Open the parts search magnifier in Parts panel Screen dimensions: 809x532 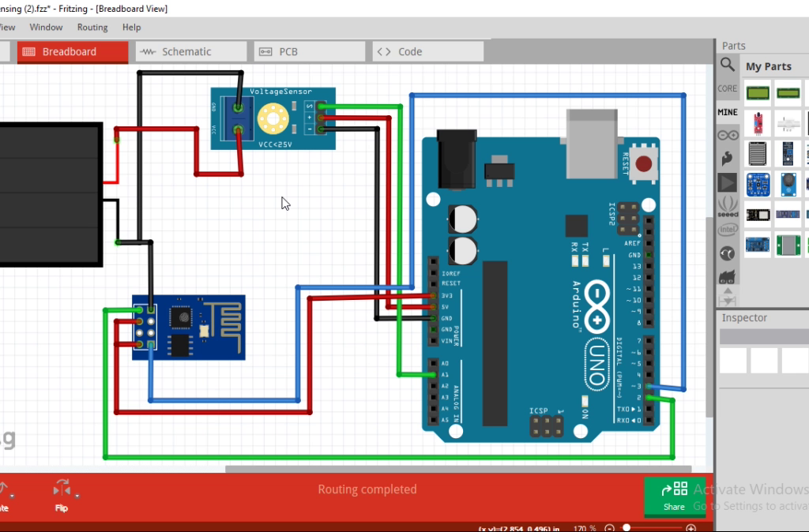click(x=727, y=66)
